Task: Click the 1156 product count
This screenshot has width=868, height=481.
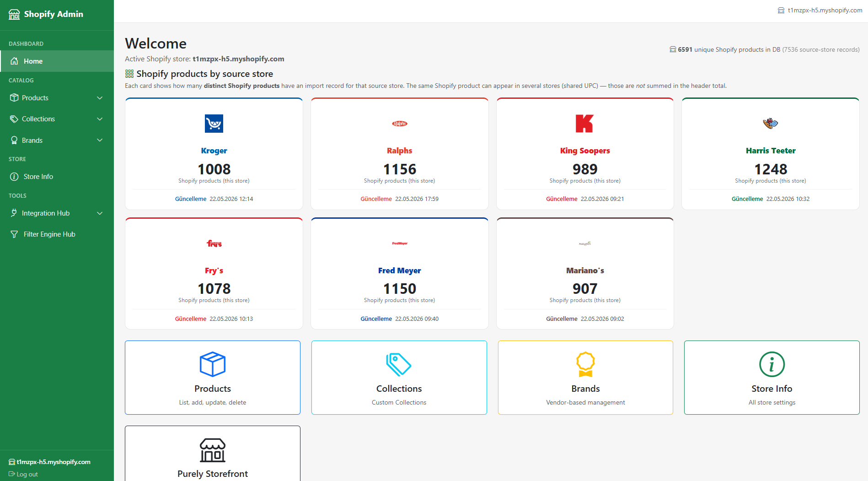Action: pyautogui.click(x=400, y=169)
